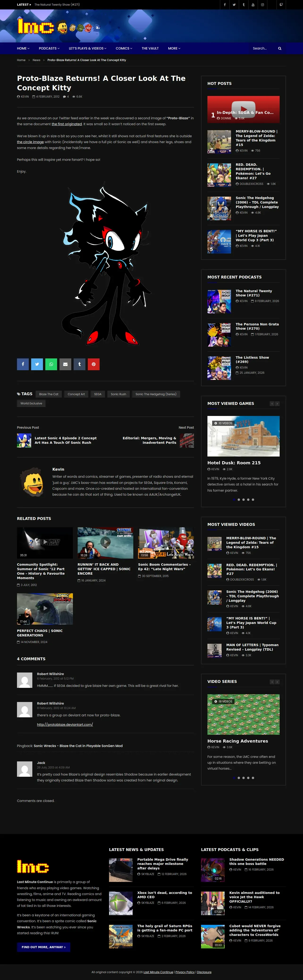Open 'the circle image' link in article
Viewport: 303px width, 980px height.
click(x=30, y=142)
